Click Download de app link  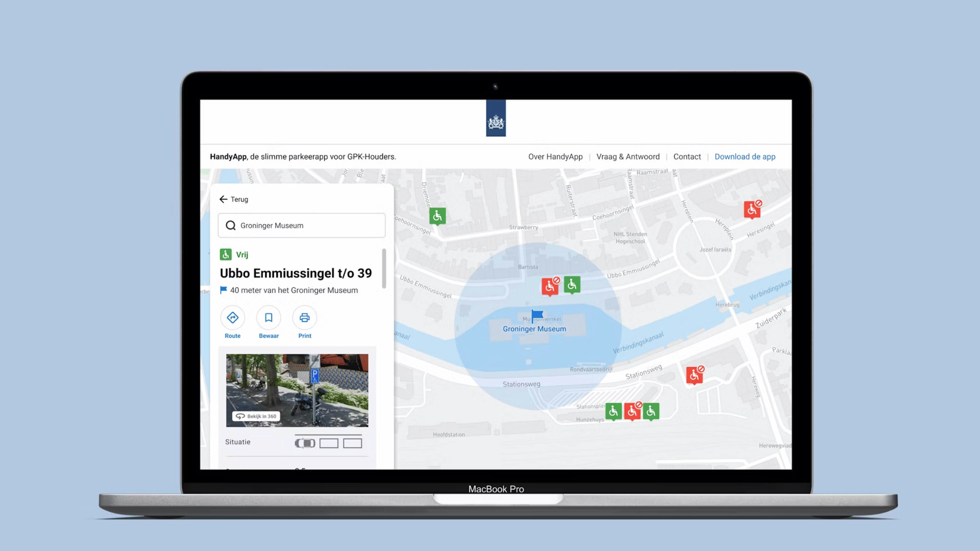click(744, 157)
